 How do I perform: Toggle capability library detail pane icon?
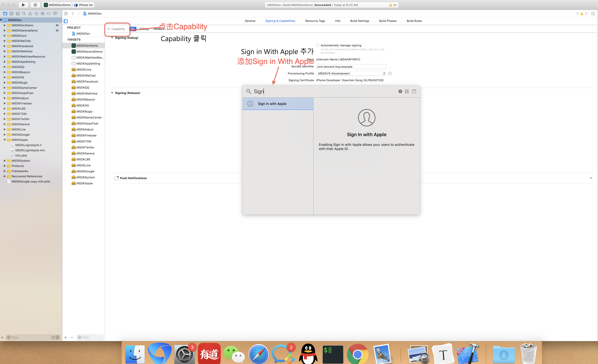pos(414,92)
